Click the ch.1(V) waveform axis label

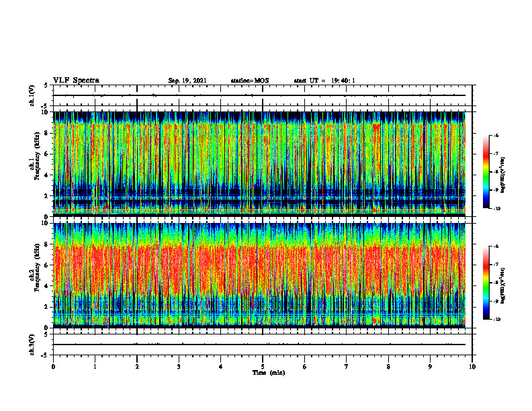tap(32, 95)
